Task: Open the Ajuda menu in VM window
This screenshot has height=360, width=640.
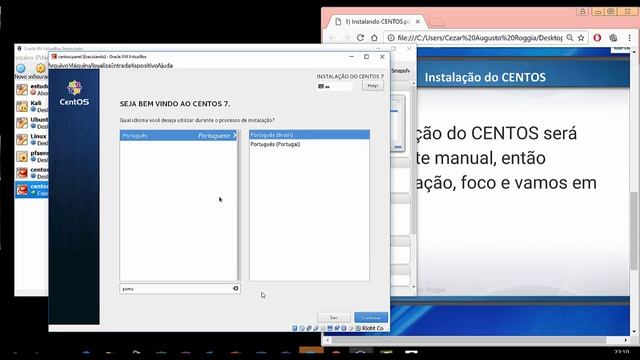Action: coord(165,66)
